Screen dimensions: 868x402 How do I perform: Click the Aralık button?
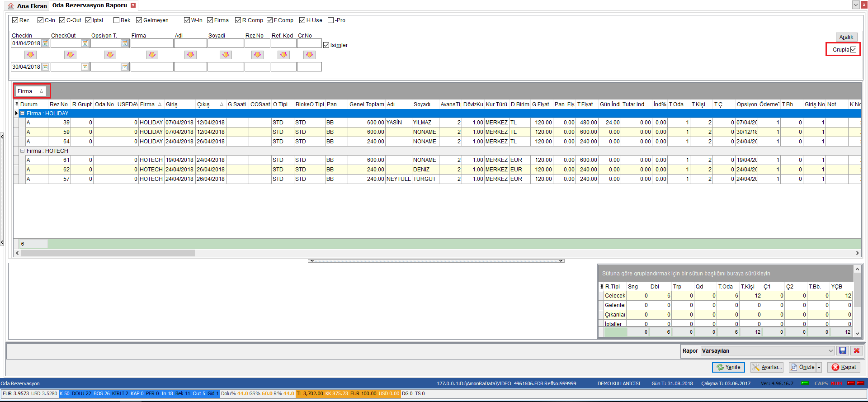pos(846,37)
